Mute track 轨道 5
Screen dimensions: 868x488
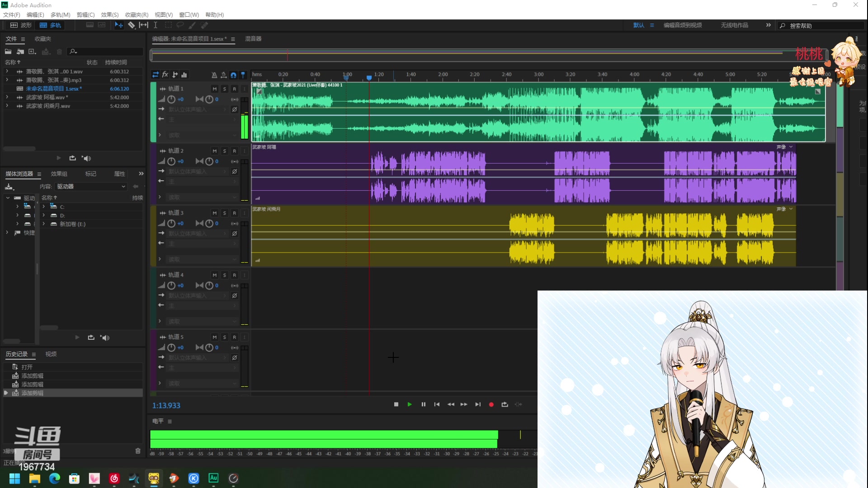(x=215, y=337)
